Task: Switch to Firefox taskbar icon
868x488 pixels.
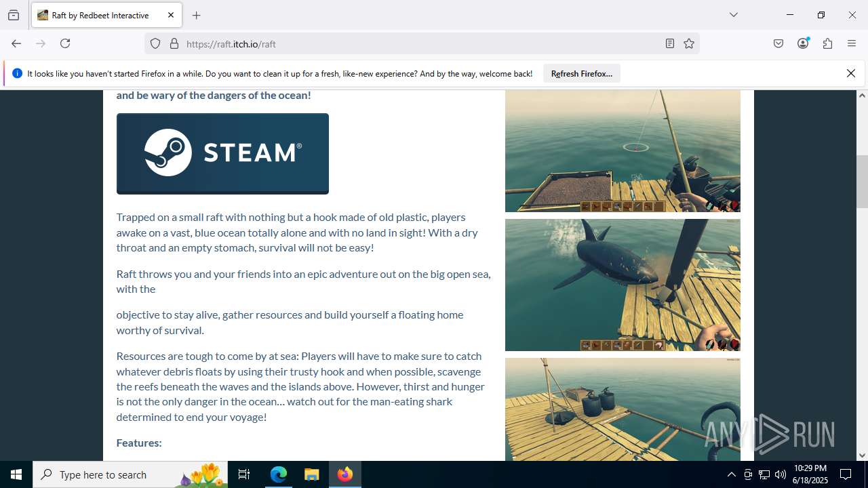Action: click(345, 474)
